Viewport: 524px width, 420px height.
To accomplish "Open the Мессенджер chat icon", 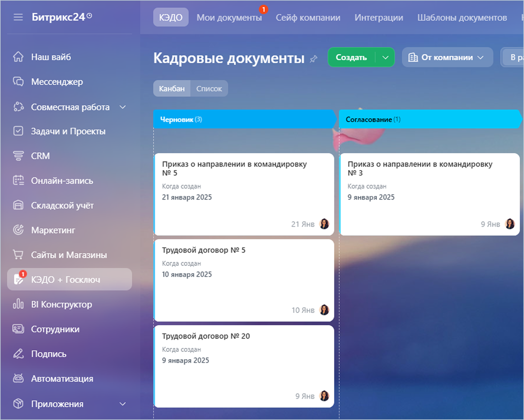I will pos(18,82).
